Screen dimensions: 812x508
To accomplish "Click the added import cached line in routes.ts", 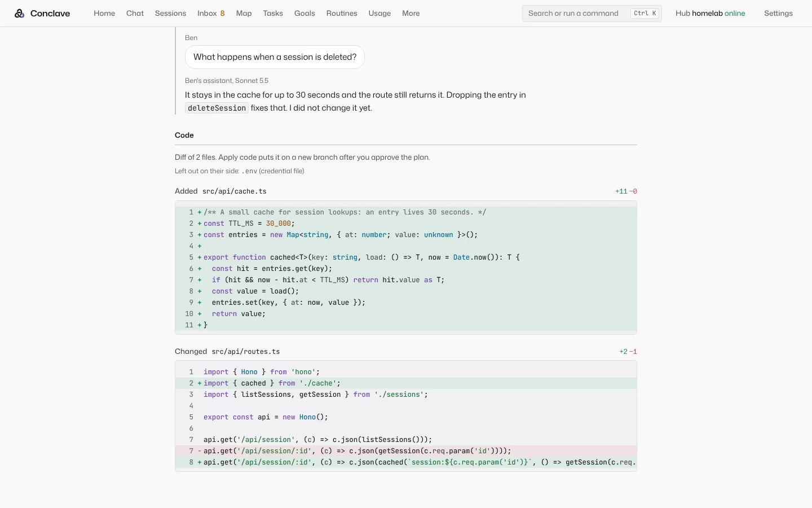I will click(x=406, y=383).
